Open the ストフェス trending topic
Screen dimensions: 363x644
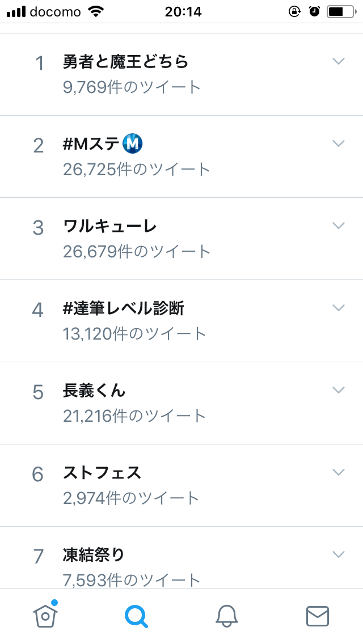point(102,473)
